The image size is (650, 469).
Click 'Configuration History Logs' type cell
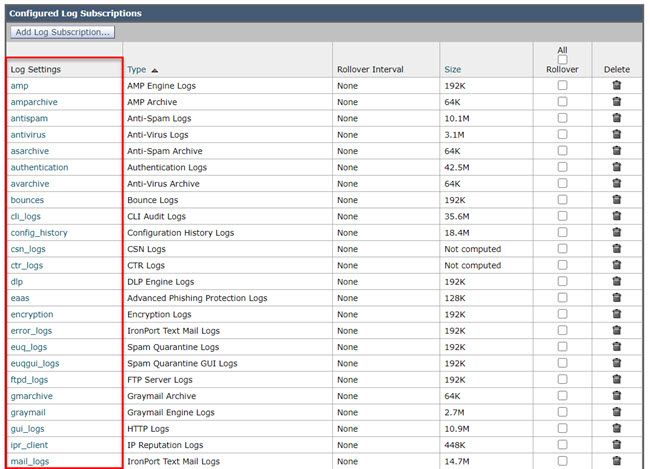[180, 233]
